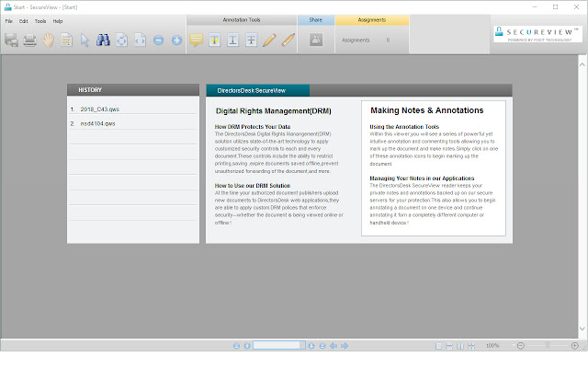Click 'How to Use our DRM Solution' subheading
The height and width of the screenshot is (368, 588).
[x=253, y=186]
